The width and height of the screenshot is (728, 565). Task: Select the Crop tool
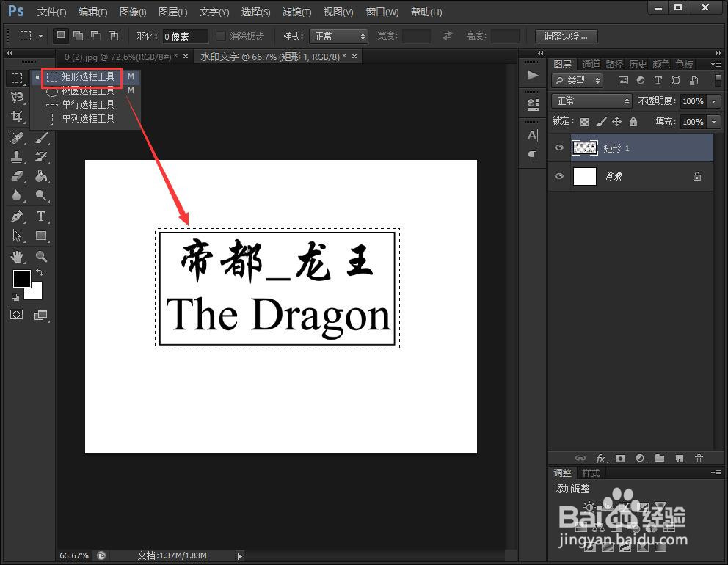click(16, 116)
